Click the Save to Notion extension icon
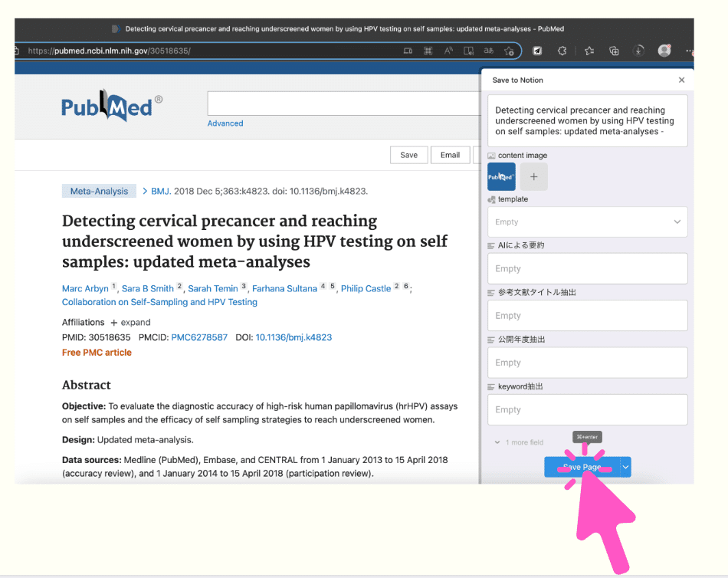The image size is (728, 578). pos(537,51)
